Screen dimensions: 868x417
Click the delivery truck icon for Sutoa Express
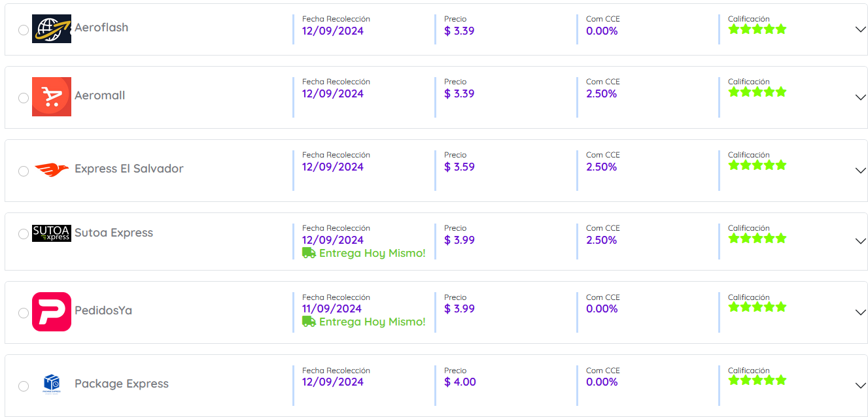click(x=309, y=253)
